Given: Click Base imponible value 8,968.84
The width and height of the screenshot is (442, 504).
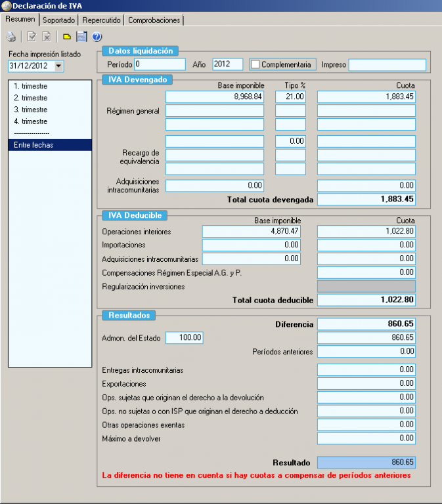Looking at the screenshot, I should point(215,96).
